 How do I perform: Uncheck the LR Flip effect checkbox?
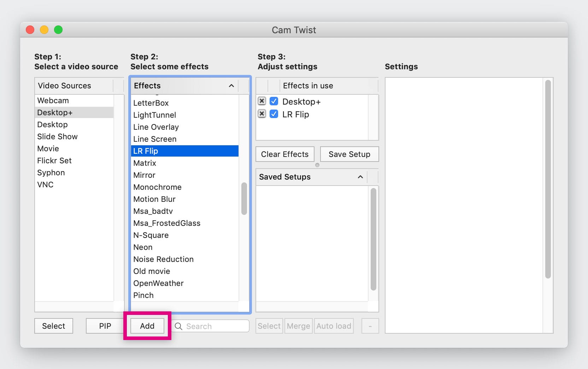(x=274, y=114)
